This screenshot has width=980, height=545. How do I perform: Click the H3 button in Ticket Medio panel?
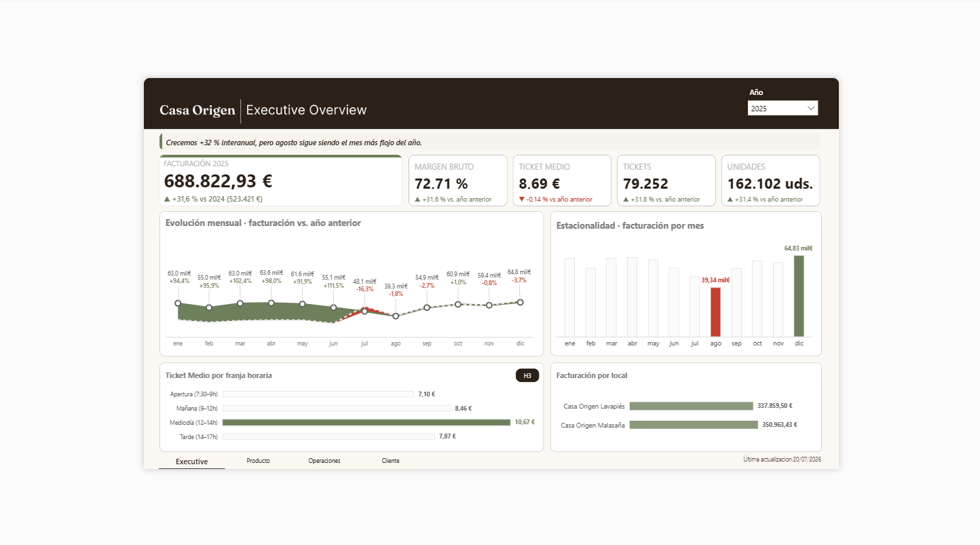point(527,376)
